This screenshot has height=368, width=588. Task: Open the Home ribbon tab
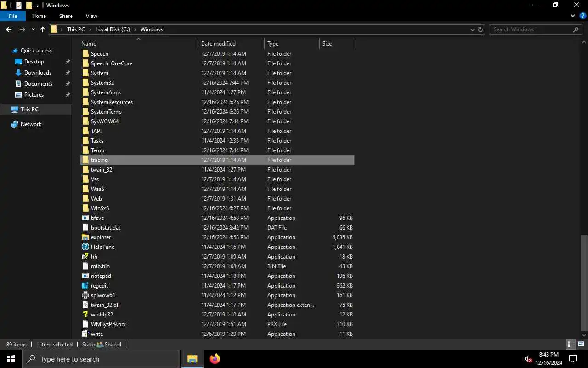[x=39, y=16]
